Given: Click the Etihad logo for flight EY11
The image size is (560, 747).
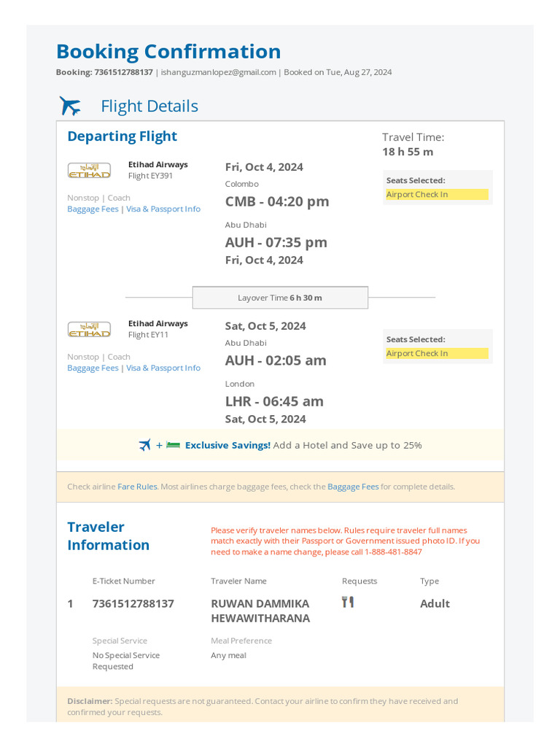Looking at the screenshot, I should pos(89,329).
